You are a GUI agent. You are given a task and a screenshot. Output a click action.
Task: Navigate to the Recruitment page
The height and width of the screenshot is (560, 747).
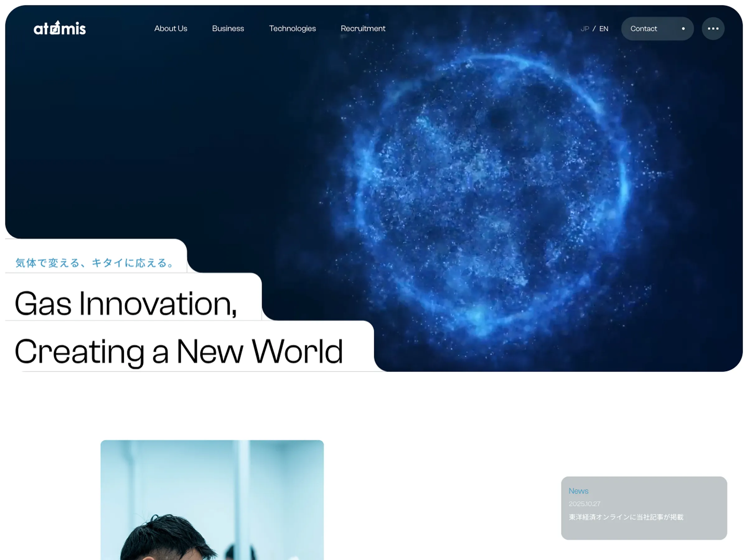coord(363,29)
